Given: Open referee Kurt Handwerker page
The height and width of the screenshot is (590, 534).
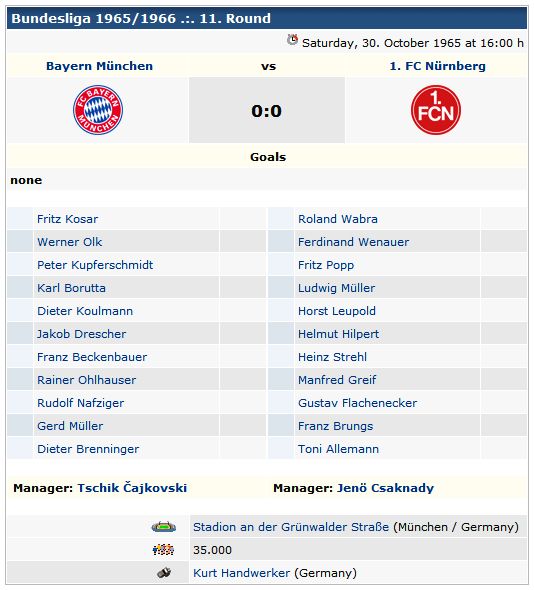Looking at the screenshot, I should click(x=242, y=573).
